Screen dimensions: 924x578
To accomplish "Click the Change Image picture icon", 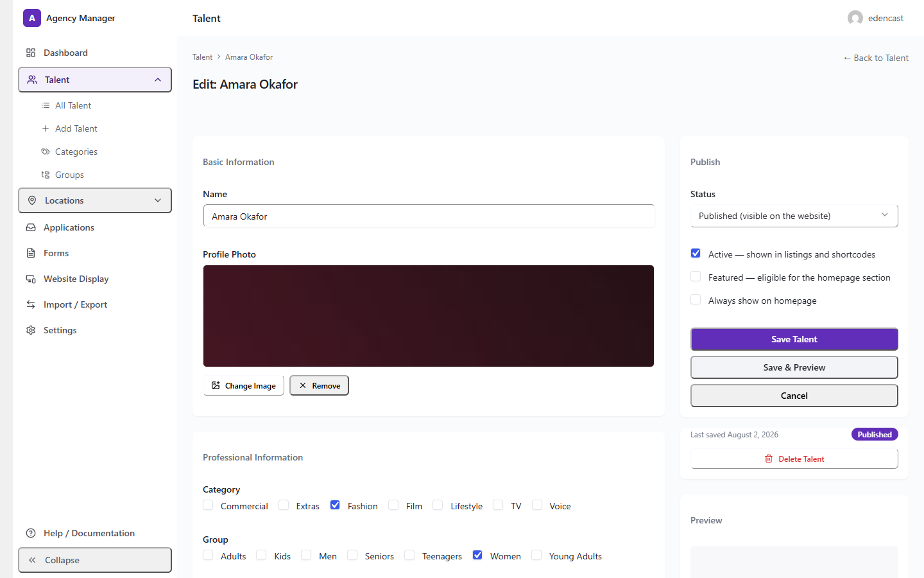I will [x=216, y=385].
